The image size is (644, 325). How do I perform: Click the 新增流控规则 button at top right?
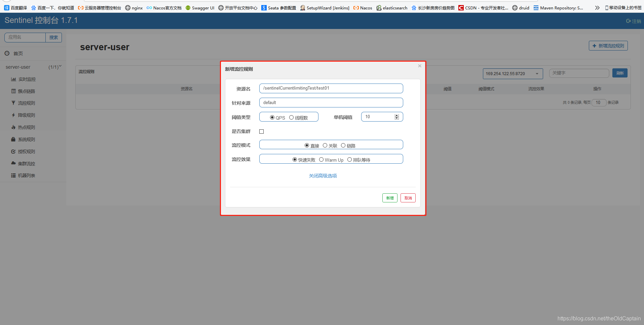point(608,46)
